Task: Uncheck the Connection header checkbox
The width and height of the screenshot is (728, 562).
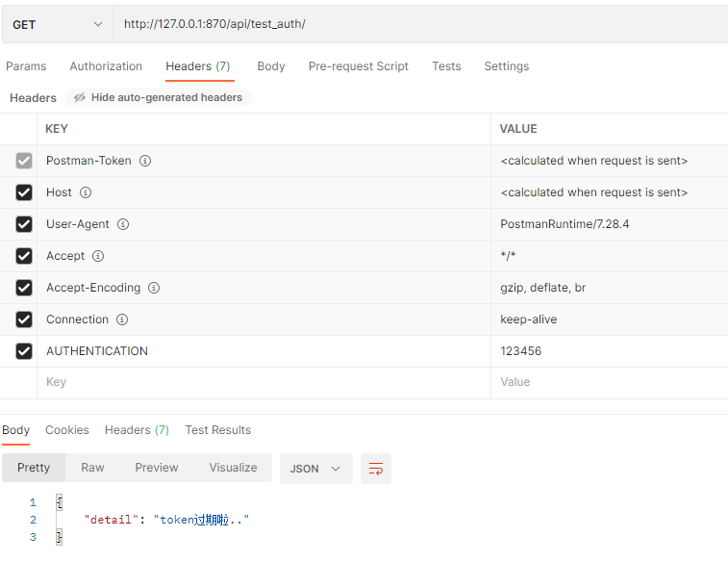Action: coord(24,319)
